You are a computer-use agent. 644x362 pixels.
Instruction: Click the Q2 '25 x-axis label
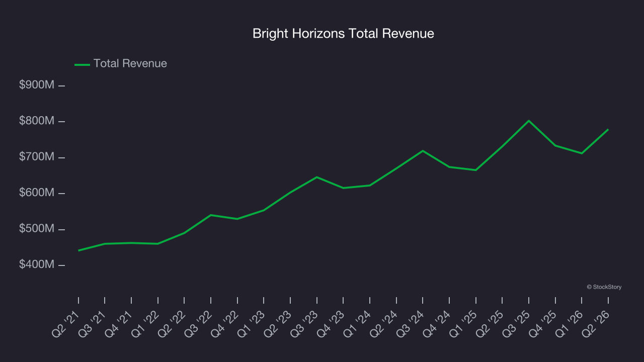pyautogui.click(x=490, y=323)
